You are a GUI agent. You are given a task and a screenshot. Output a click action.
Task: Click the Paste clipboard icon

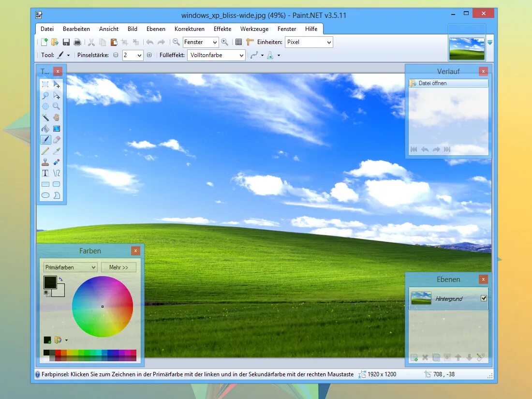114,42
